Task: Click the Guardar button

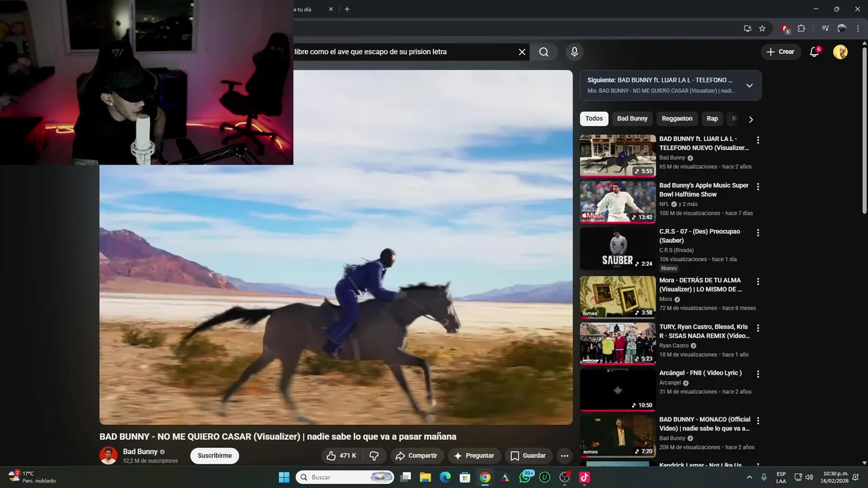Action: (x=528, y=455)
